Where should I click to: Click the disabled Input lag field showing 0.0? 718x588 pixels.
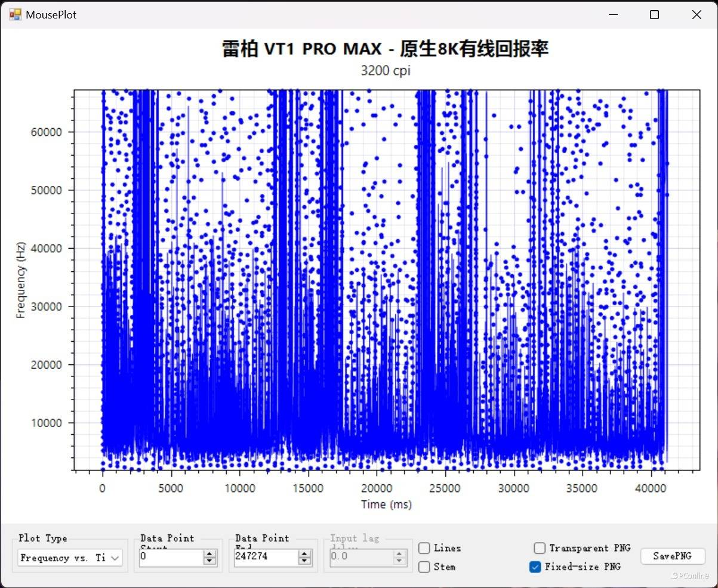pyautogui.click(x=361, y=557)
